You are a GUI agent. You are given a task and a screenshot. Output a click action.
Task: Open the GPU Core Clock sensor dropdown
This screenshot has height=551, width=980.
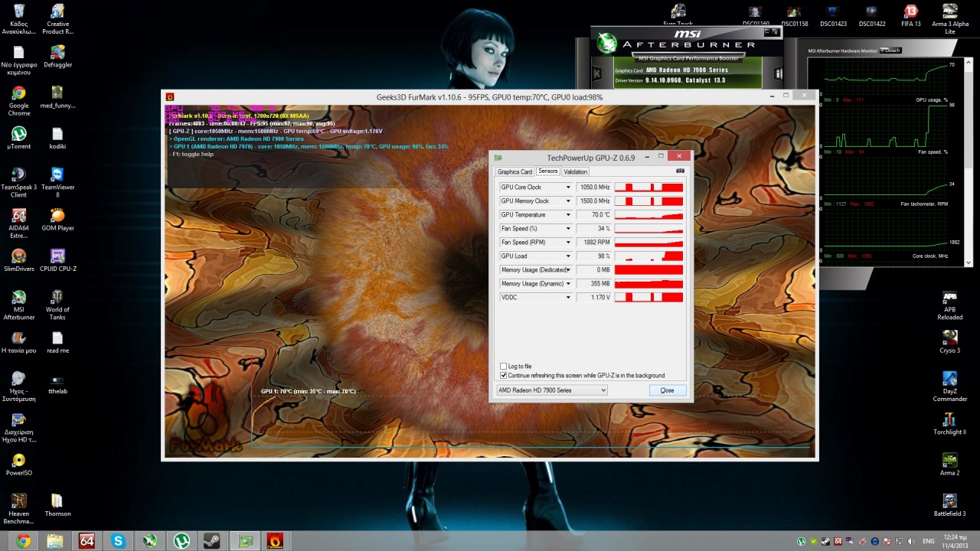point(568,187)
